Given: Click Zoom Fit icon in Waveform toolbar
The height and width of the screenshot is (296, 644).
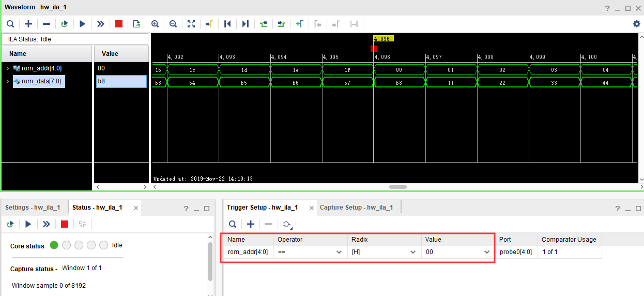Looking at the screenshot, I should (191, 24).
